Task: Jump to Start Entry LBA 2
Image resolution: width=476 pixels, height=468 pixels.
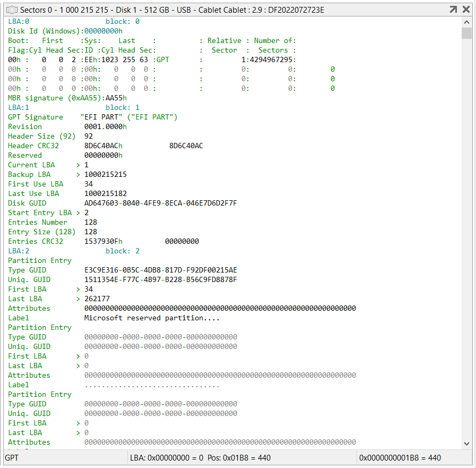Action: point(78,213)
